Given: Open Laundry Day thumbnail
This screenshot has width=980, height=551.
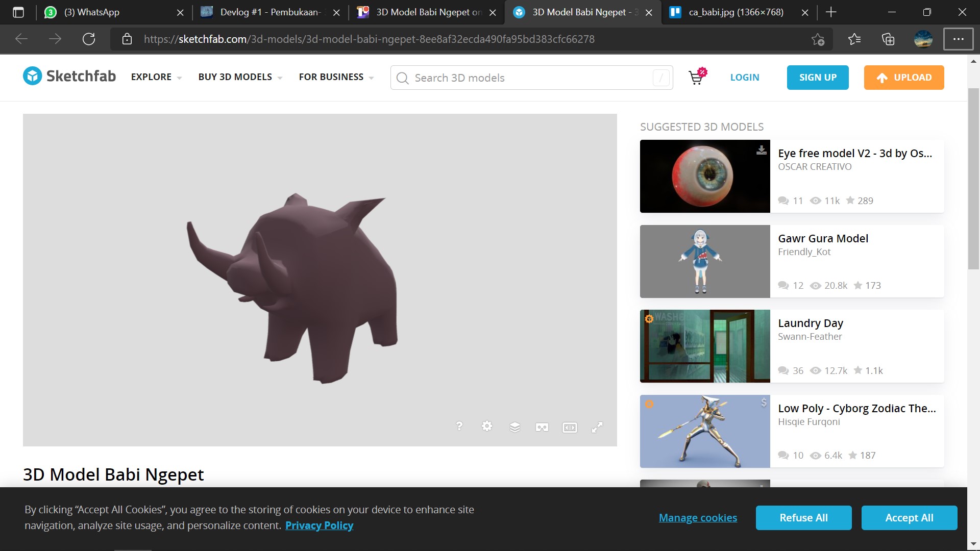Looking at the screenshot, I should pyautogui.click(x=705, y=346).
